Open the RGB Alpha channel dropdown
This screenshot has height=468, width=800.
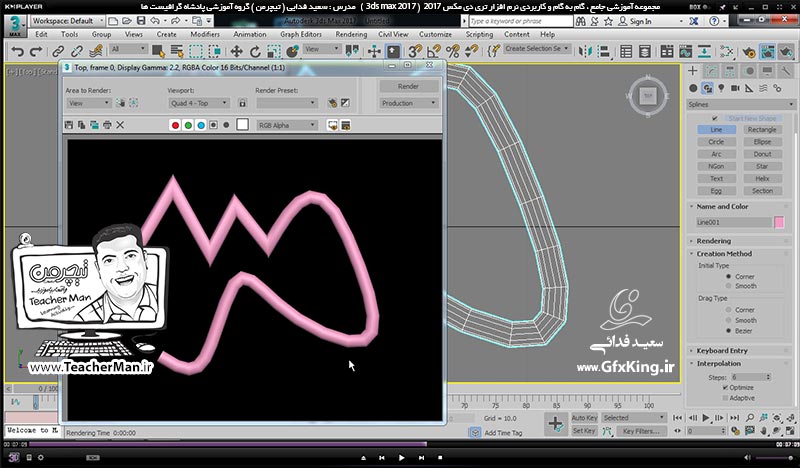pyautogui.click(x=287, y=125)
